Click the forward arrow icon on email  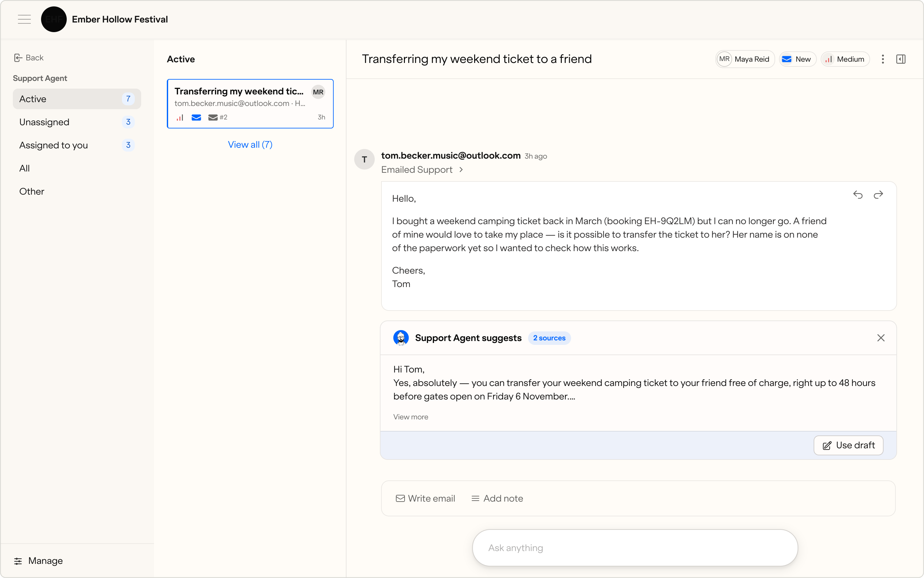878,195
